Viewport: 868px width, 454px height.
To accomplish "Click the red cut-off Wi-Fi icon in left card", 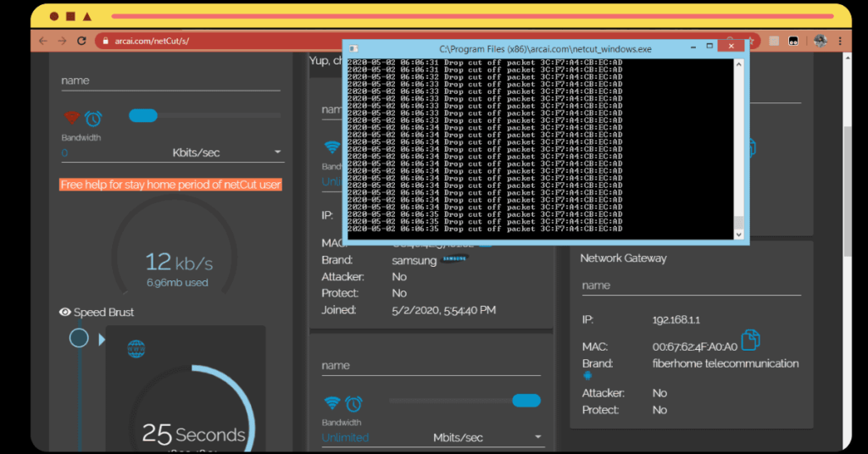I will [x=71, y=118].
